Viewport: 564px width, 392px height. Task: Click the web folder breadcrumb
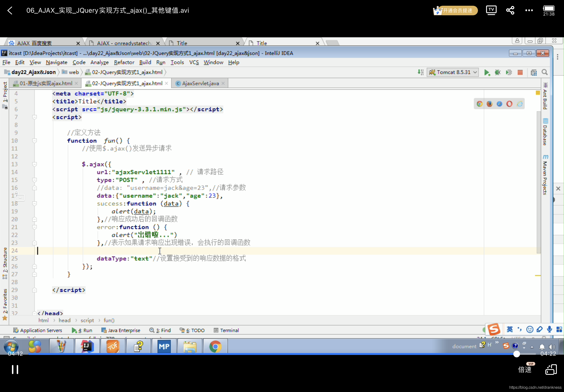pyautogui.click(x=71, y=72)
